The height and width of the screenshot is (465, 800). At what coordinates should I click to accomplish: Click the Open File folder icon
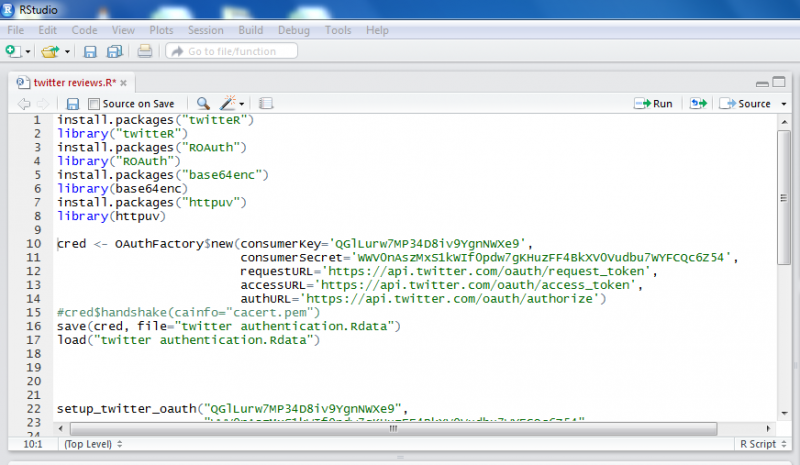(x=49, y=51)
